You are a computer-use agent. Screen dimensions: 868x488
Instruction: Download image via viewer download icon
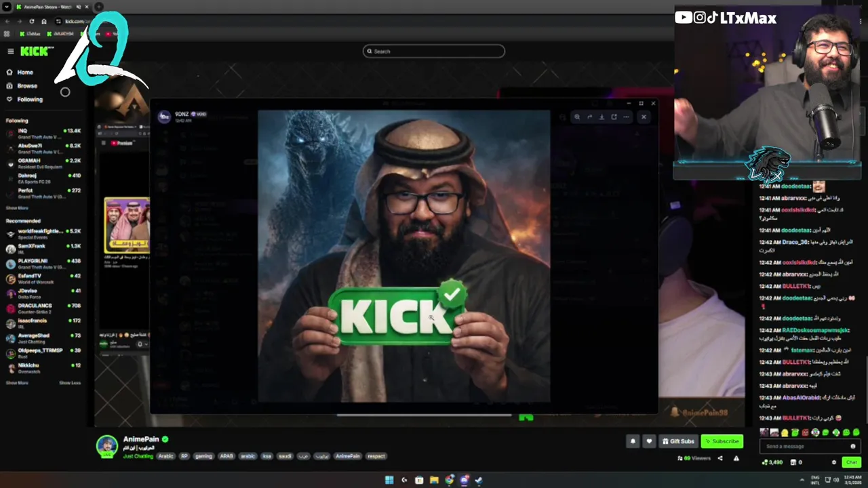(x=601, y=117)
